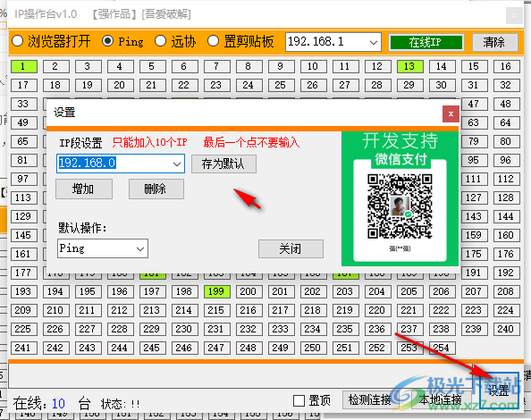Click IP cell 225
The height and width of the screenshot is (420, 531).
tap(24, 329)
